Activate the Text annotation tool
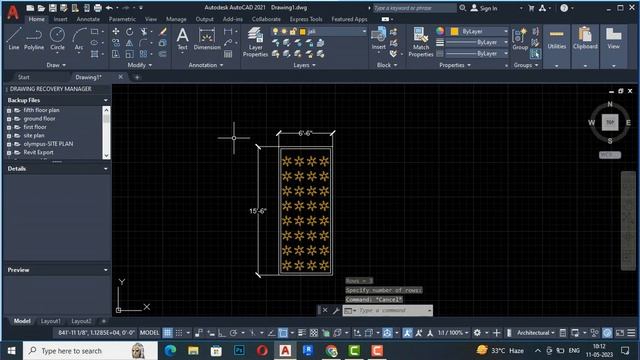 [x=182, y=39]
